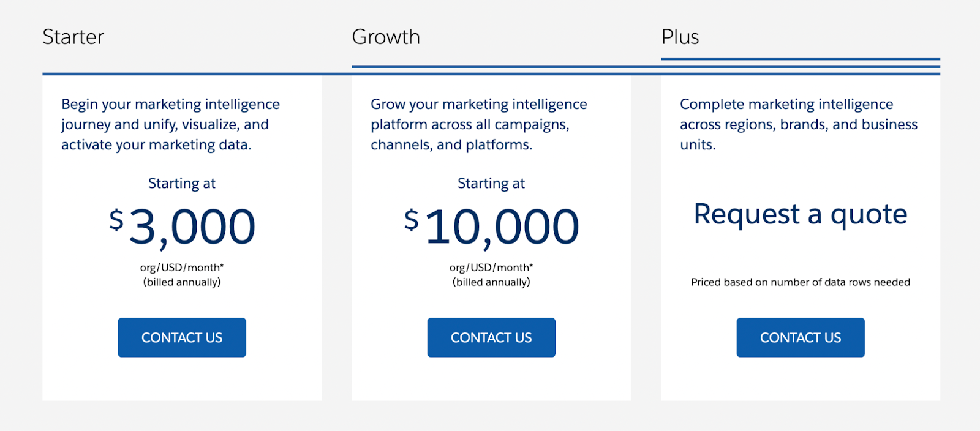Screen dimensions: 980x431
Task: Click the Request a quote text
Action: 801,214
